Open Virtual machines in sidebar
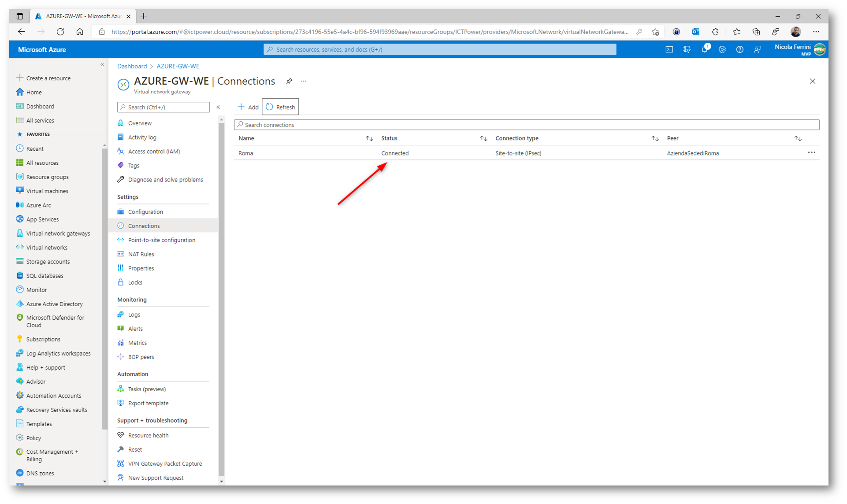The image size is (847, 504). coord(47,191)
